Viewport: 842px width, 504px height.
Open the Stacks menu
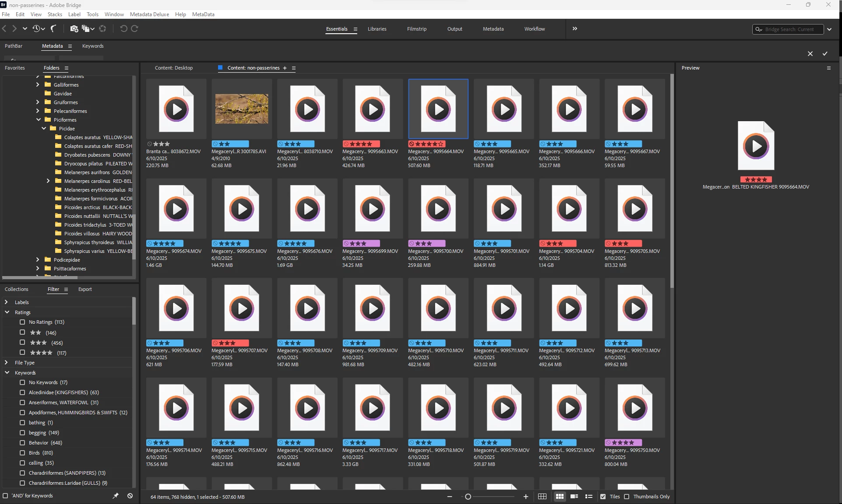point(55,14)
